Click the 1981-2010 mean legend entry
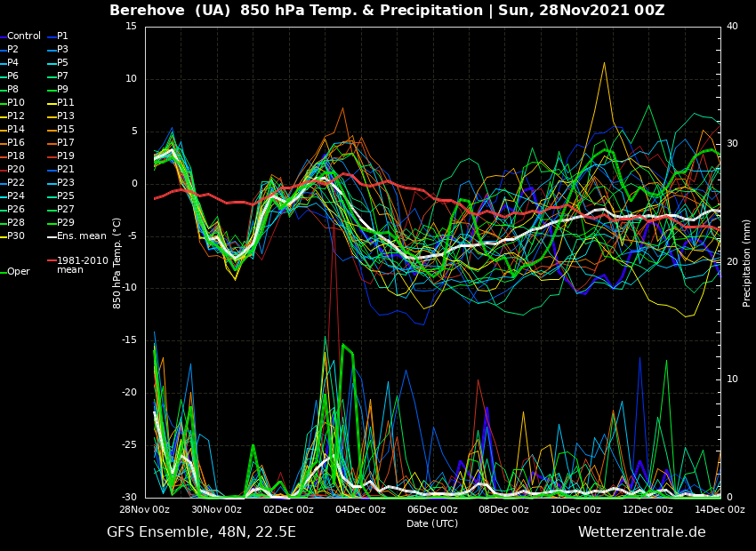 tap(82, 265)
